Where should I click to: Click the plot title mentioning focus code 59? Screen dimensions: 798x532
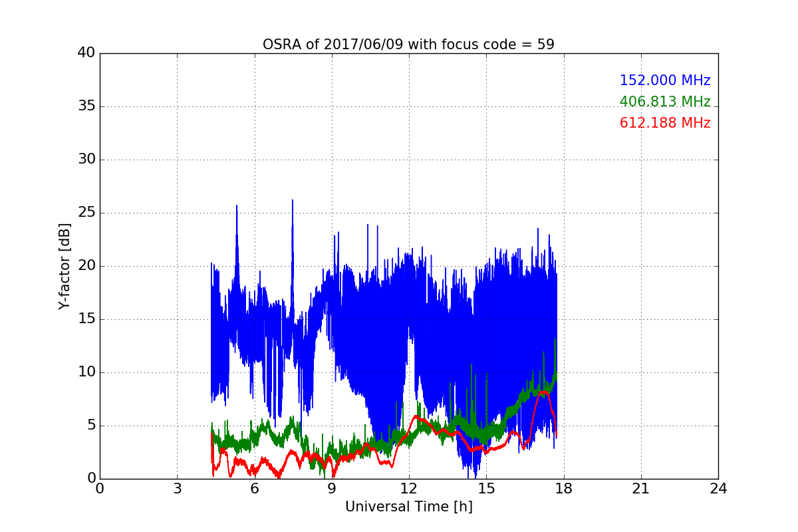408,45
